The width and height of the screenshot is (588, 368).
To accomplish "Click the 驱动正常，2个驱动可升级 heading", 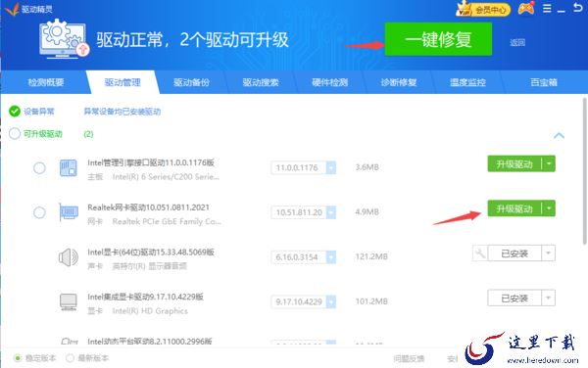I will [192, 40].
